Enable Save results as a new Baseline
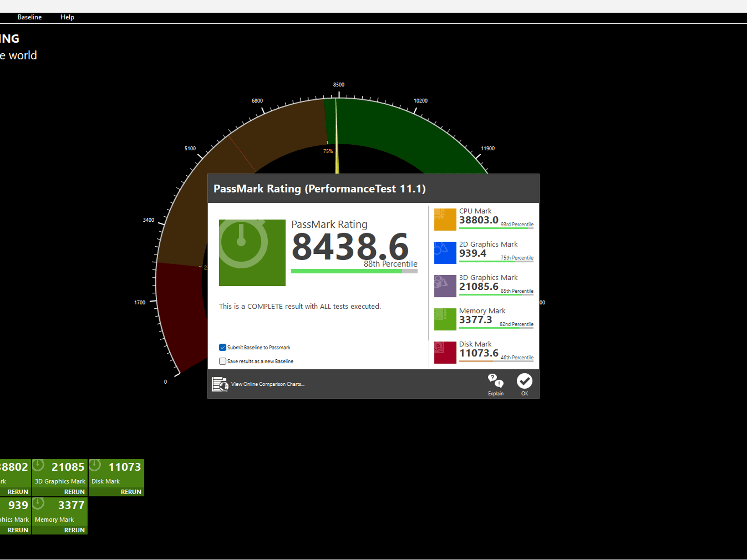 222,361
